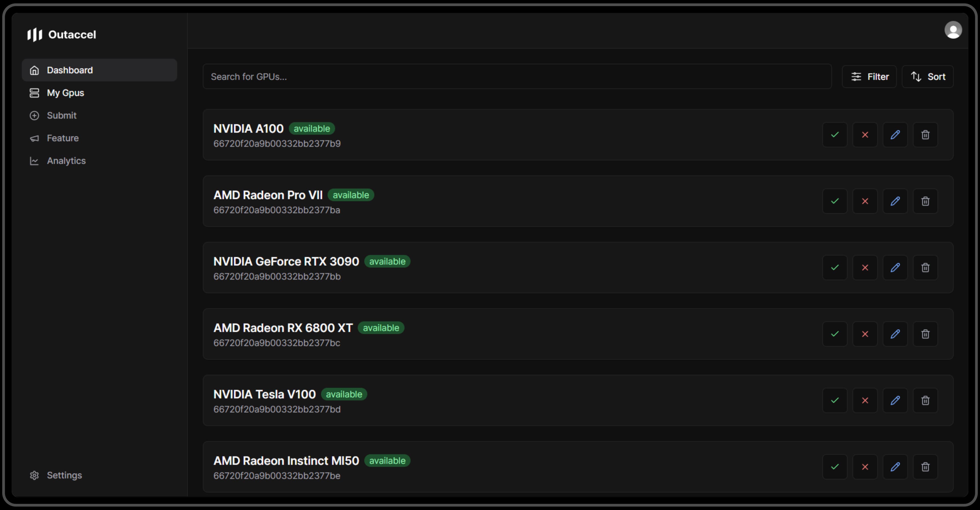The height and width of the screenshot is (510, 980).
Task: Edit the NVIDIA GeForce RTX 3090 entry
Action: tap(895, 268)
